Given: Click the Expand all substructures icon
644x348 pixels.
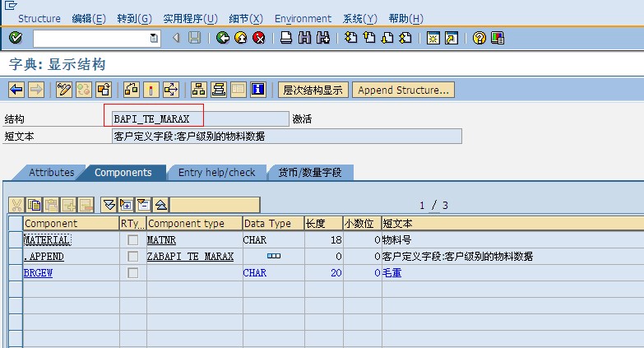Looking at the screenshot, I should [x=109, y=205].
